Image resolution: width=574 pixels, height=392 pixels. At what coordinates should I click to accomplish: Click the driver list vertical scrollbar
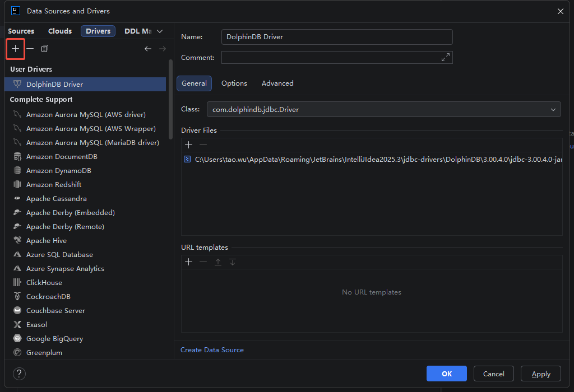(170, 100)
